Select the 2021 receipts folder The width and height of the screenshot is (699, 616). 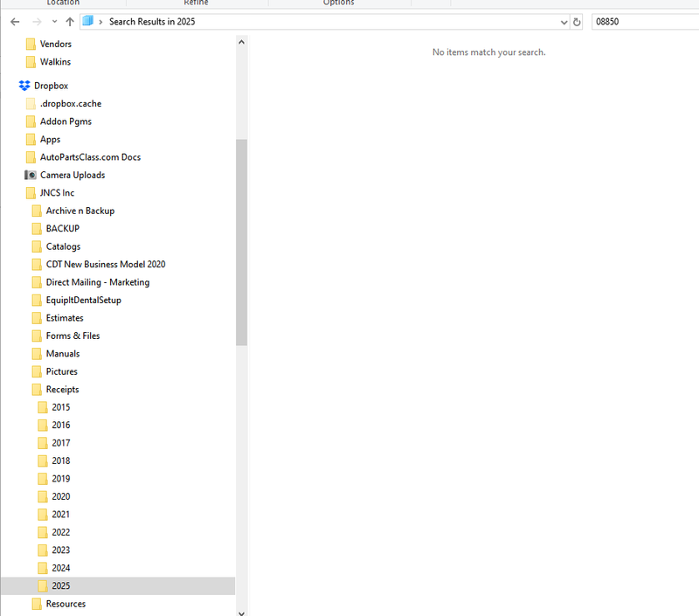(x=60, y=514)
